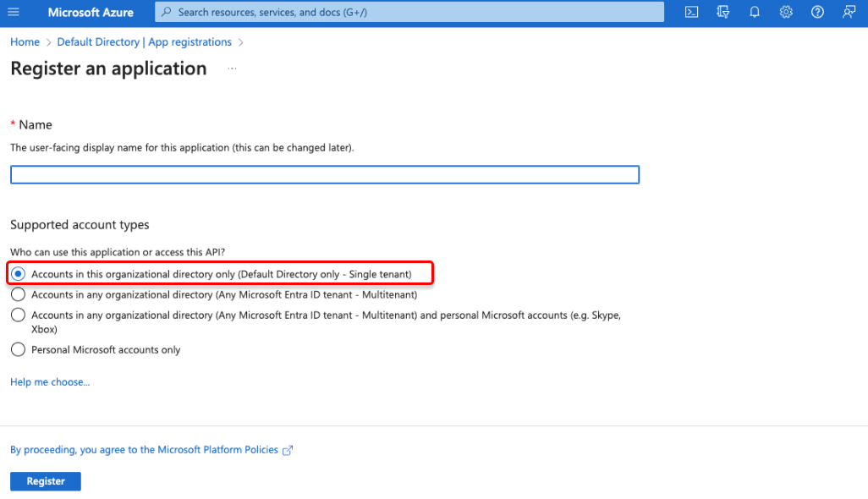Open the portal hamburger menu
The image size is (868, 499).
coord(13,12)
